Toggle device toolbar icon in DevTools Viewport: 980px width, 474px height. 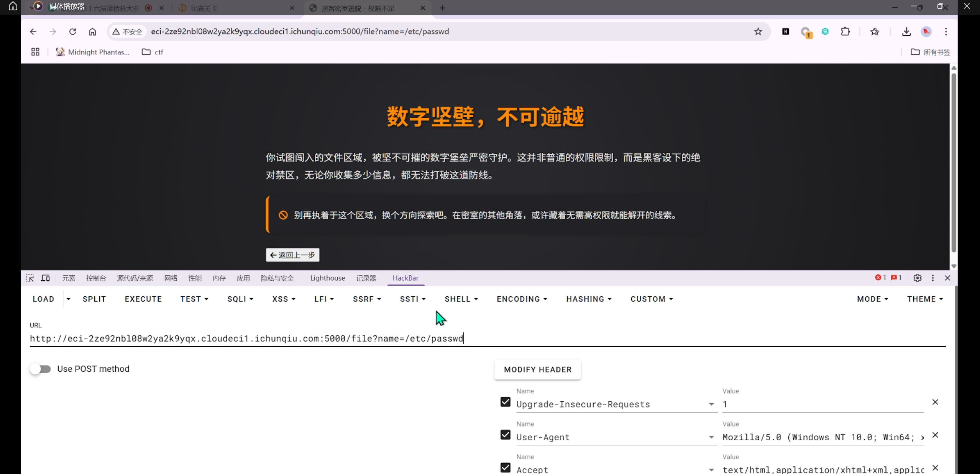[46, 278]
